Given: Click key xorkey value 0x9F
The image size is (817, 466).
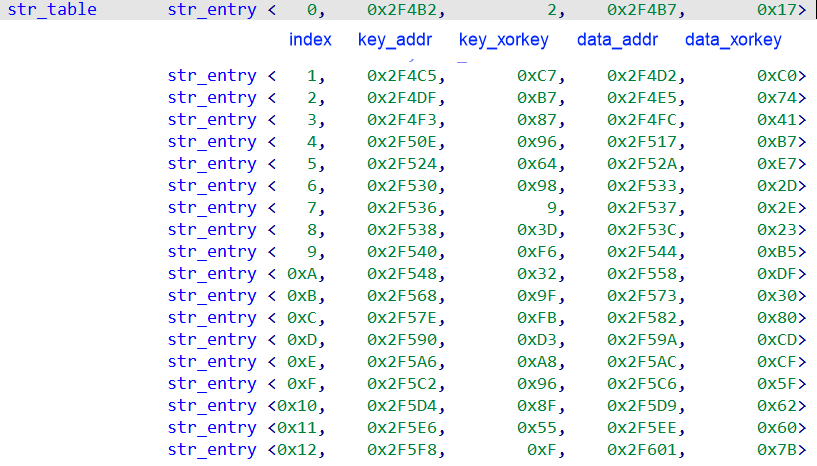Looking at the screenshot, I should (536, 296).
